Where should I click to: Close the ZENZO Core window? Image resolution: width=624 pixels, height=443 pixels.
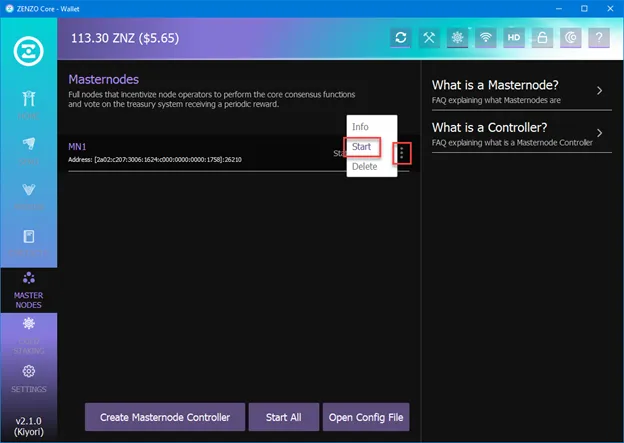610,8
